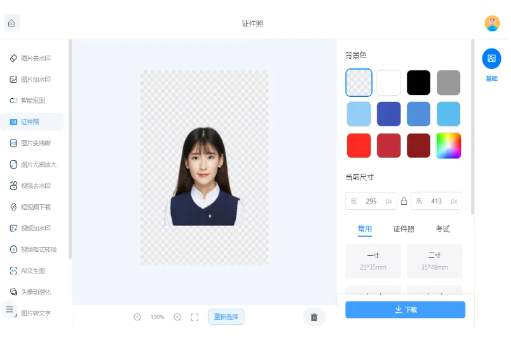Open the AI文生图 sidebar tool
The image size is (511, 362).
click(28, 271)
